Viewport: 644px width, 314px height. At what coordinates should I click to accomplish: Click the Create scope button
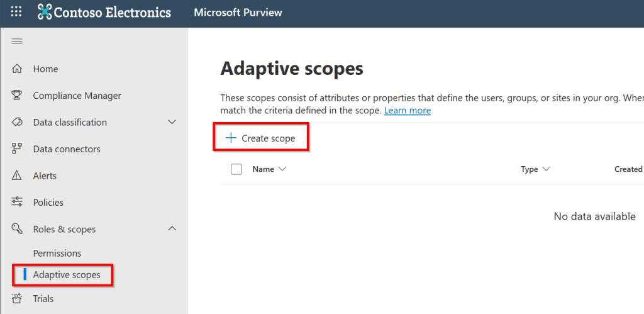point(261,138)
